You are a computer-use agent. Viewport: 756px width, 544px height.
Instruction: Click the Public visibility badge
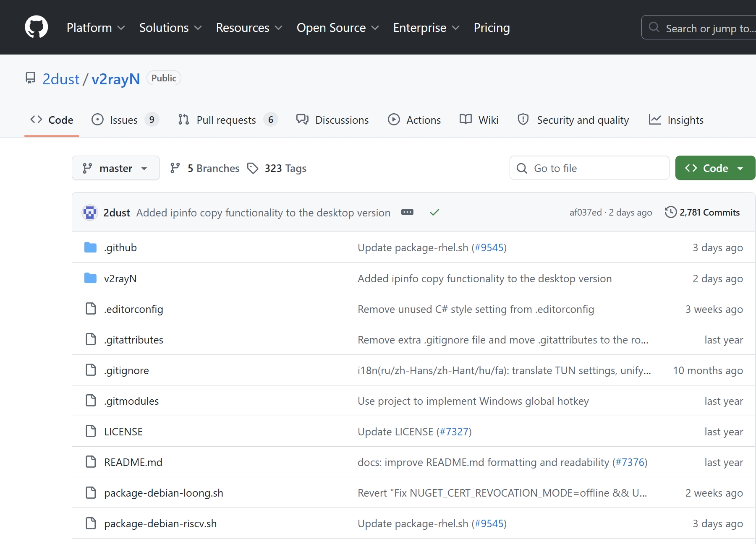point(164,78)
